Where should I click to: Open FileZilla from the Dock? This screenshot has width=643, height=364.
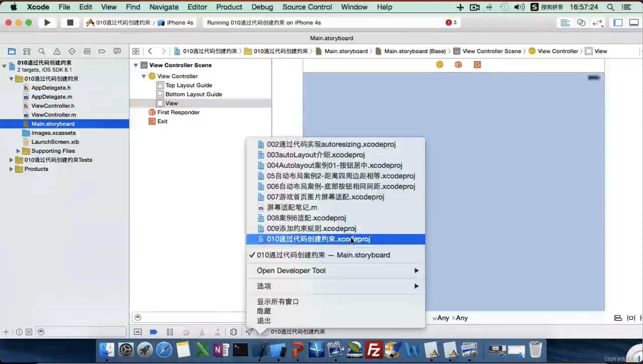374,349
